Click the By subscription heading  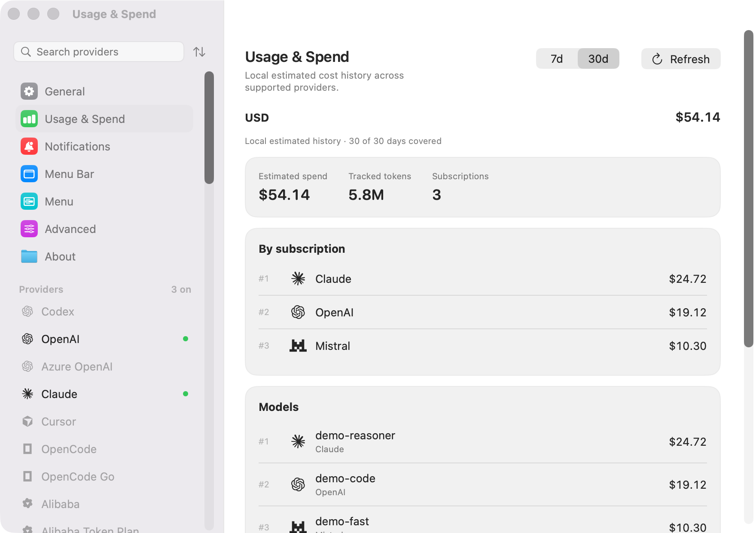pos(302,249)
